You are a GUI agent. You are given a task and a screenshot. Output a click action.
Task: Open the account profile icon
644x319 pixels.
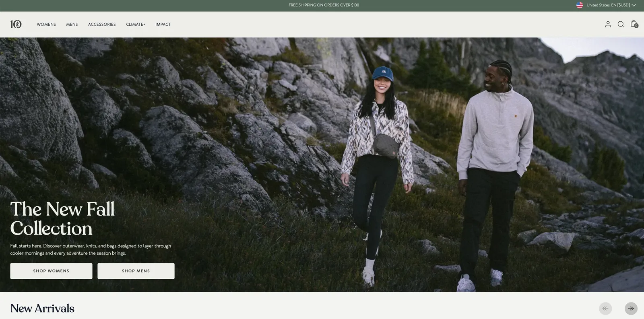click(x=608, y=24)
